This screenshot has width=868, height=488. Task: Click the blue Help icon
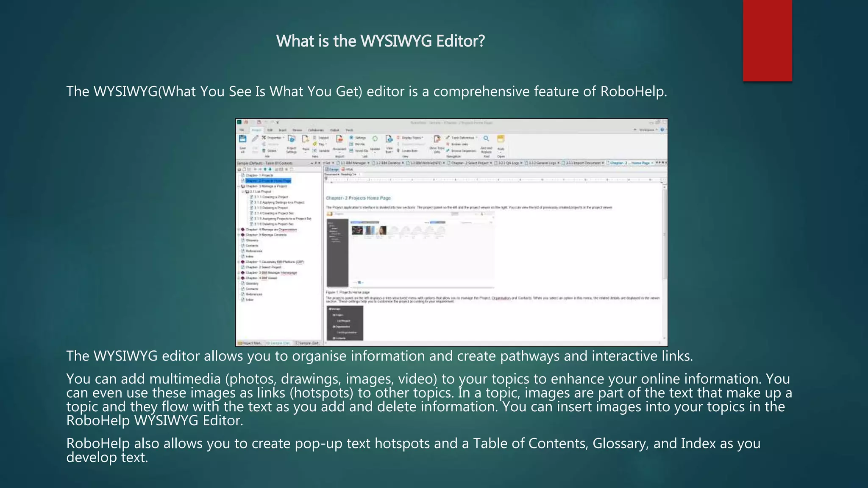click(x=662, y=130)
